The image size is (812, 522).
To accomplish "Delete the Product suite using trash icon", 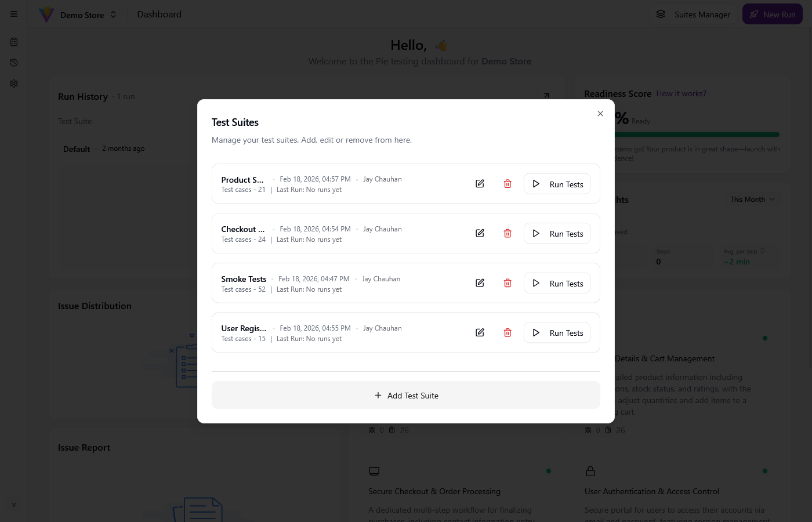I will coord(507,183).
